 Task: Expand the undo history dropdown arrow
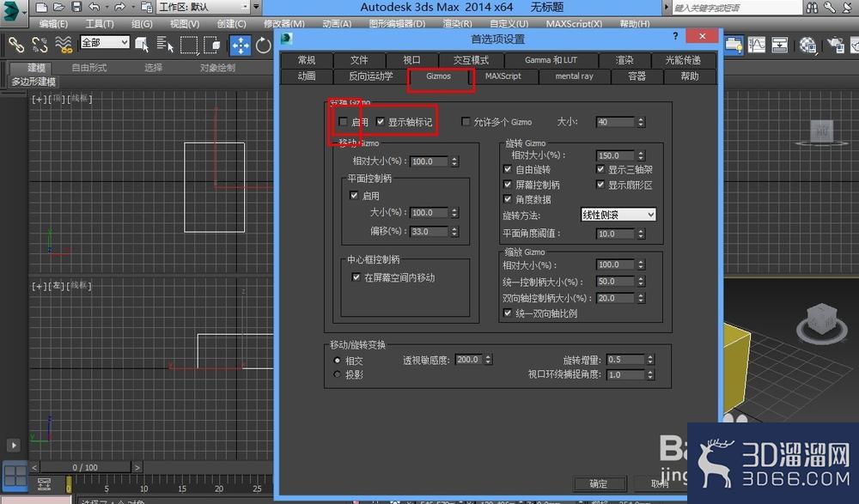107,7
